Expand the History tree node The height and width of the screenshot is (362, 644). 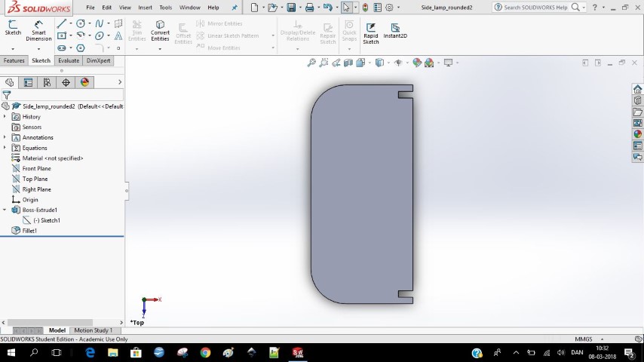click(x=5, y=117)
